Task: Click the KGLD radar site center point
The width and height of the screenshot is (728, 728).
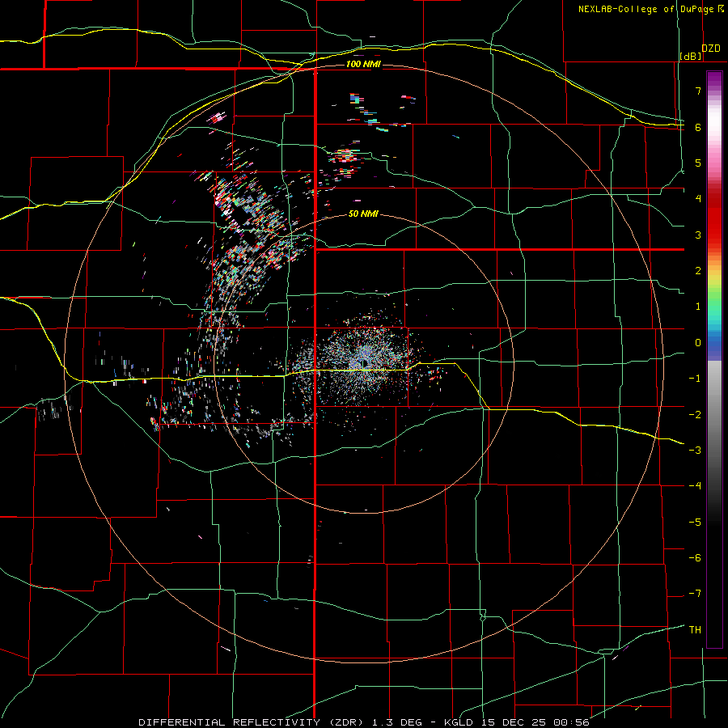Action: [x=363, y=362]
